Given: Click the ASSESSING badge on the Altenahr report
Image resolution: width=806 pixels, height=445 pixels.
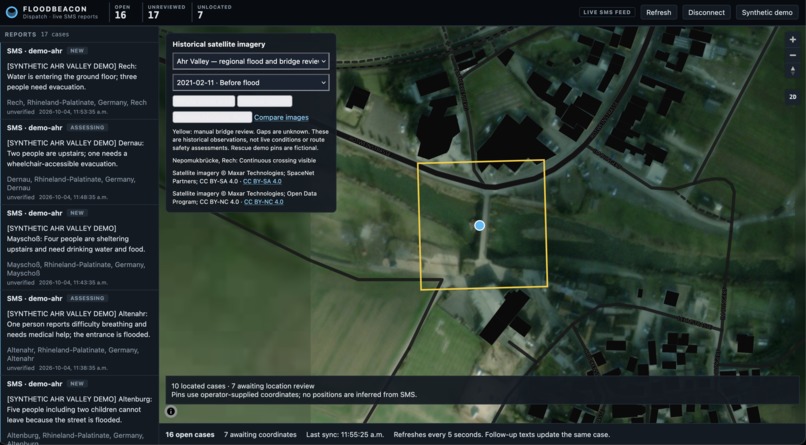Looking at the screenshot, I should point(87,298).
